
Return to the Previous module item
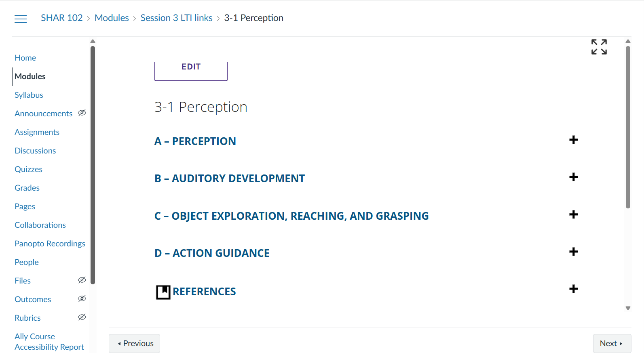coord(135,343)
